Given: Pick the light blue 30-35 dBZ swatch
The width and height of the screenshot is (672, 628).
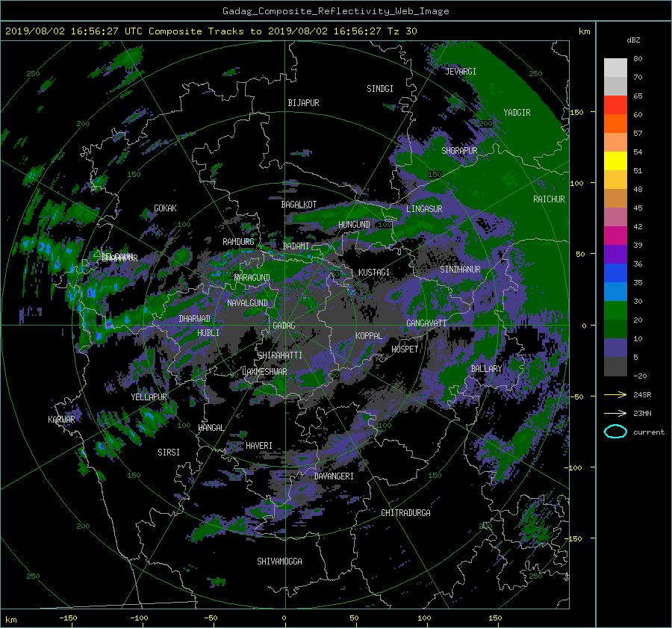Looking at the screenshot, I should point(615,292).
